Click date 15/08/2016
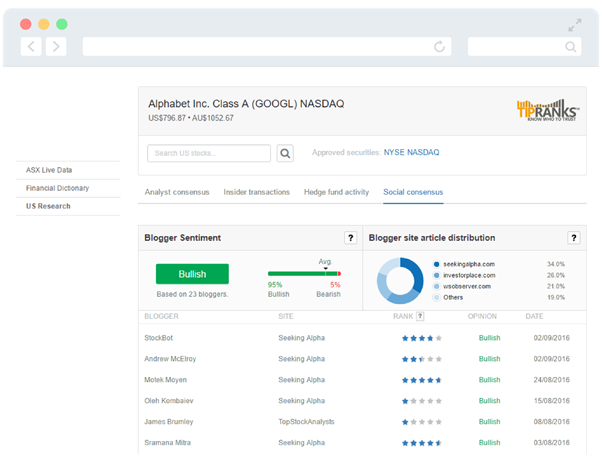This screenshot has height=463, width=602. [x=552, y=401]
